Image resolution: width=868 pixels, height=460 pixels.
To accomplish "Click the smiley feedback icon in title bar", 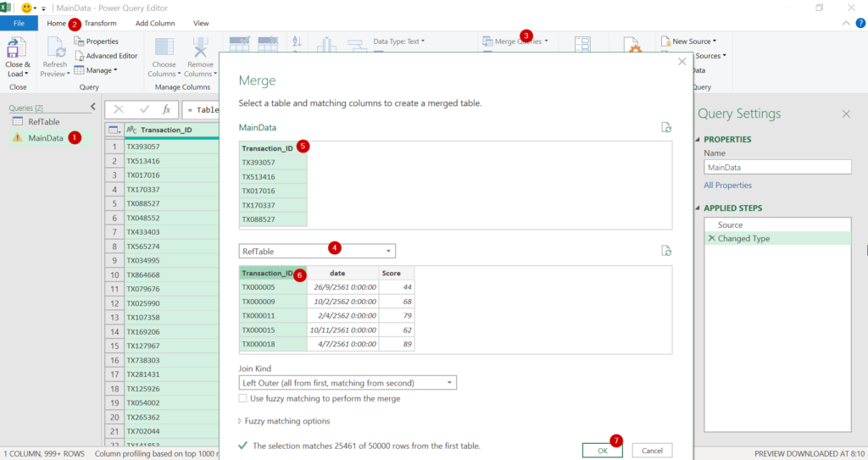I will [x=26, y=8].
